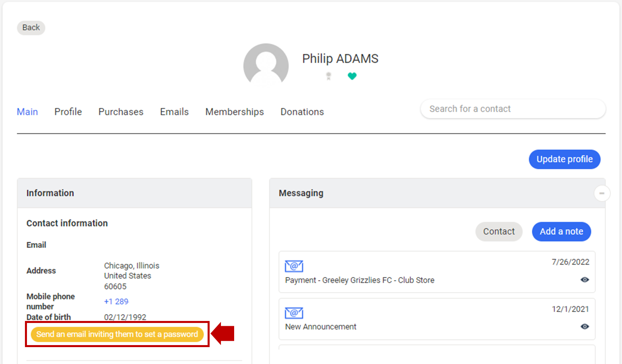This screenshot has height=364, width=622.
Task: Collapse the Messaging panel with minus button
Action: click(x=601, y=193)
